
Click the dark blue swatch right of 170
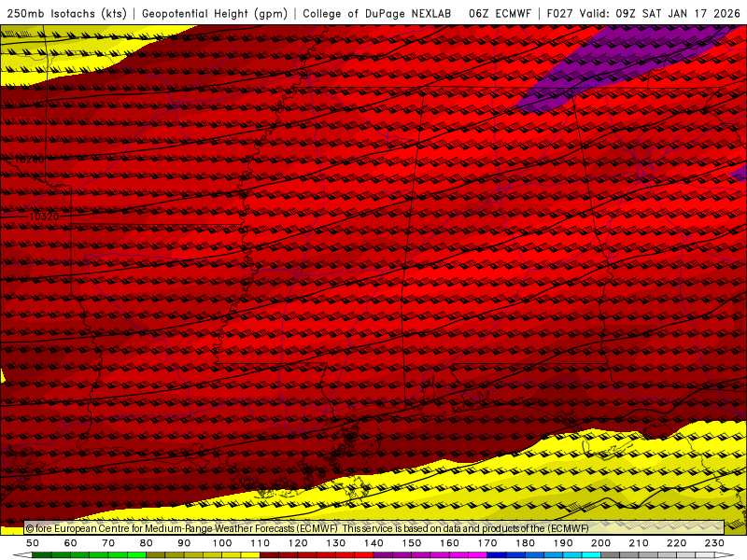click(497, 555)
